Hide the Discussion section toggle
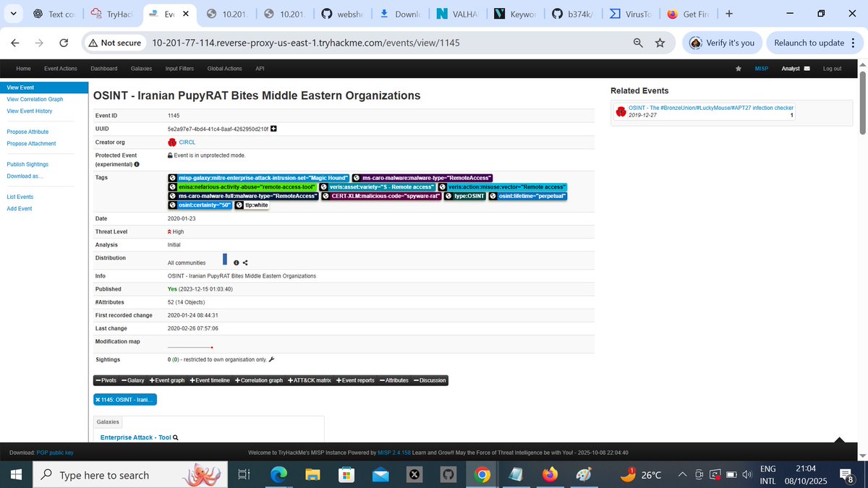 pos(430,380)
